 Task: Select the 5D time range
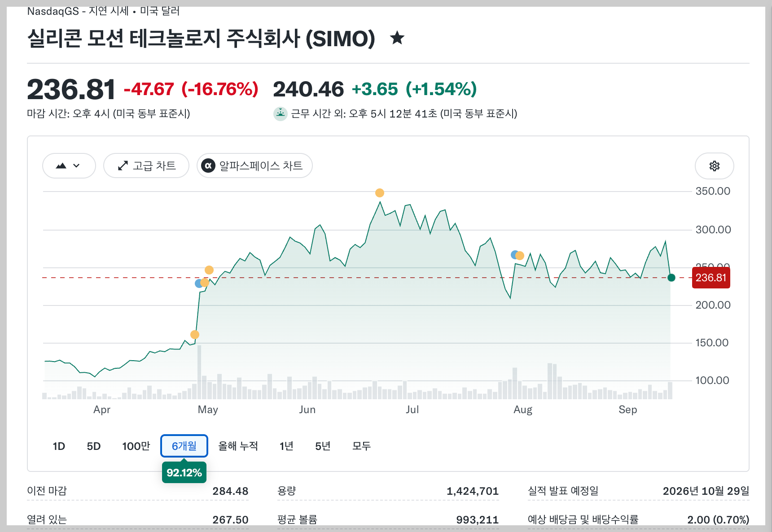pyautogui.click(x=93, y=446)
